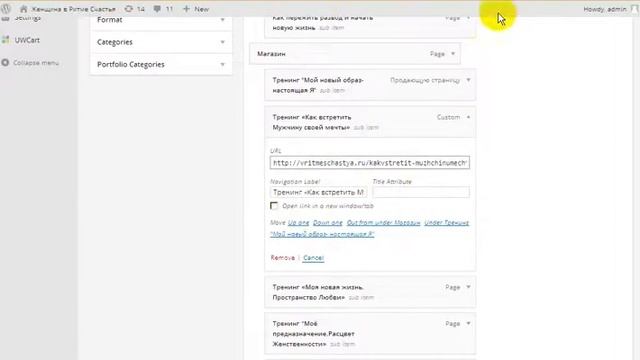Collapse the Custom link item arrow
The image size is (640, 360).
coord(468,117)
